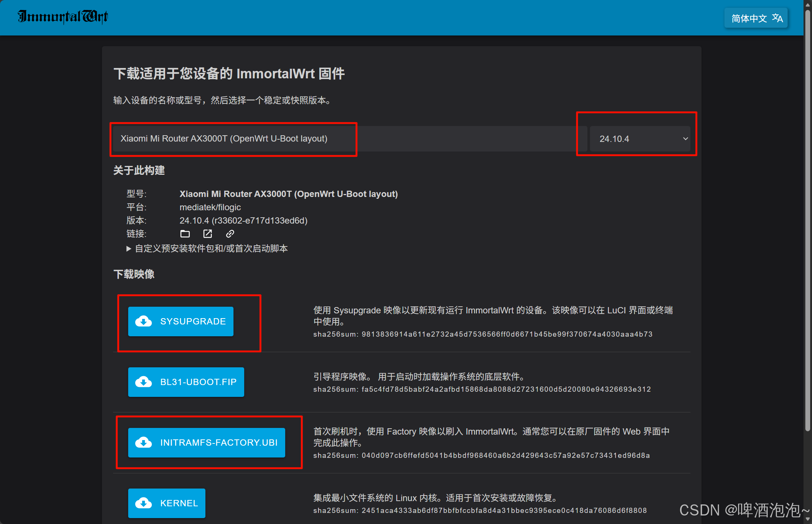Open the 24.10.4 version dropdown
The height and width of the screenshot is (524, 812).
[640, 139]
